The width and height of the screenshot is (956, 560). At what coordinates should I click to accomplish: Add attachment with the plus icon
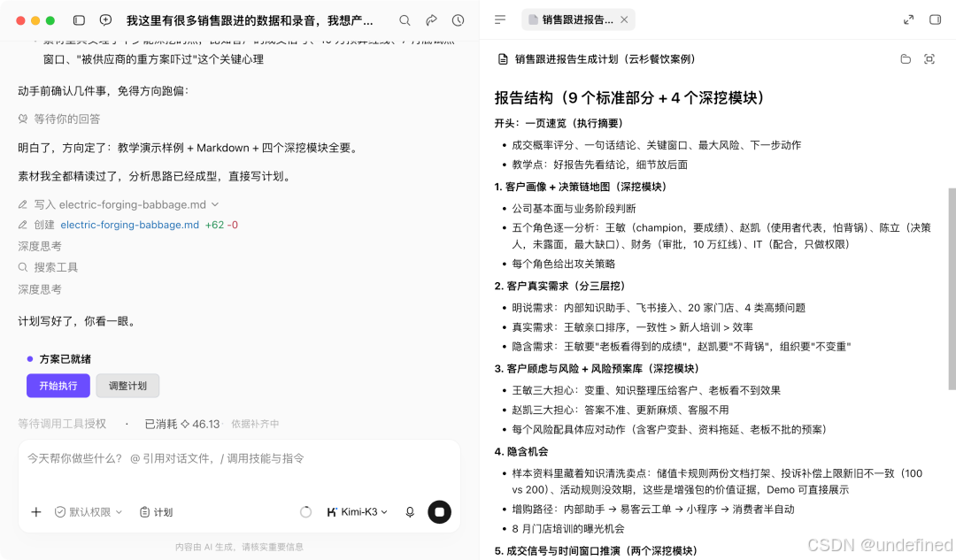pyautogui.click(x=36, y=512)
